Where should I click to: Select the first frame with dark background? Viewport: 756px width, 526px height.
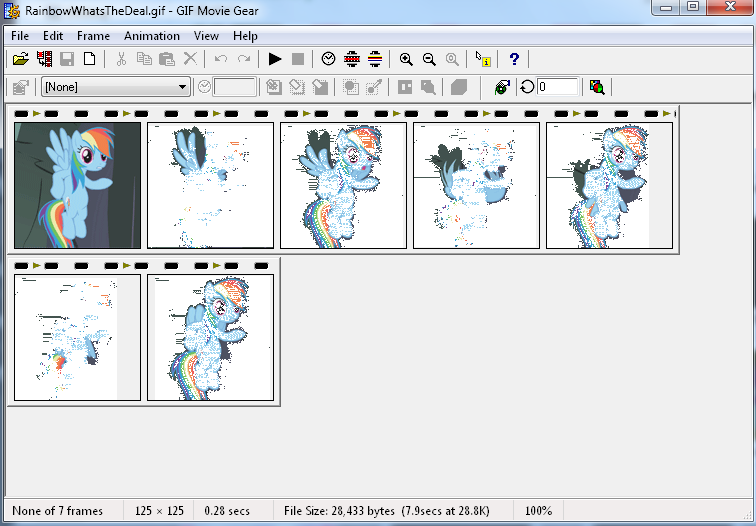pos(78,186)
